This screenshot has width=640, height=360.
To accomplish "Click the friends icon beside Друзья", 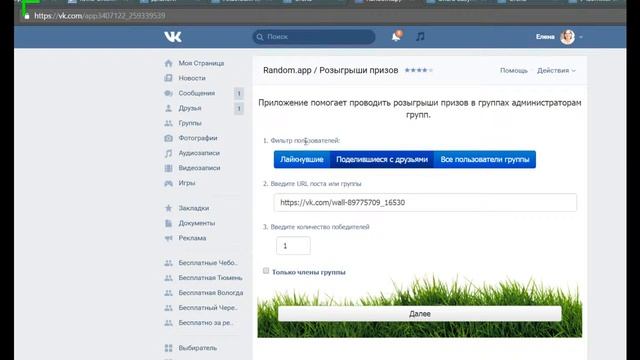I will point(169,108).
